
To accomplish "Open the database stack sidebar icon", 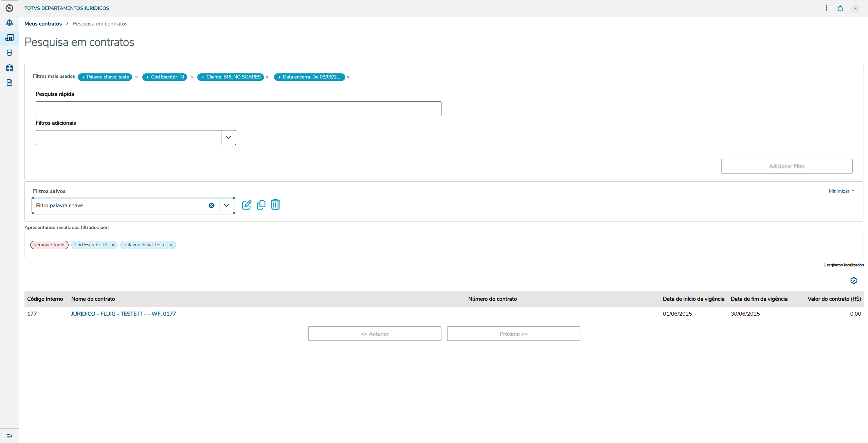I will (x=10, y=53).
